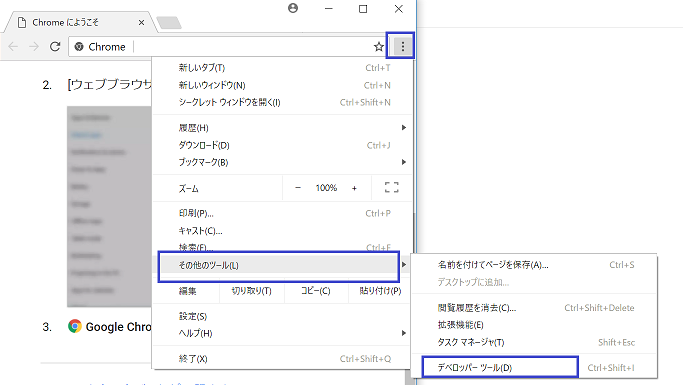
Task: Increase zoom with the plus button
Action: (x=354, y=188)
